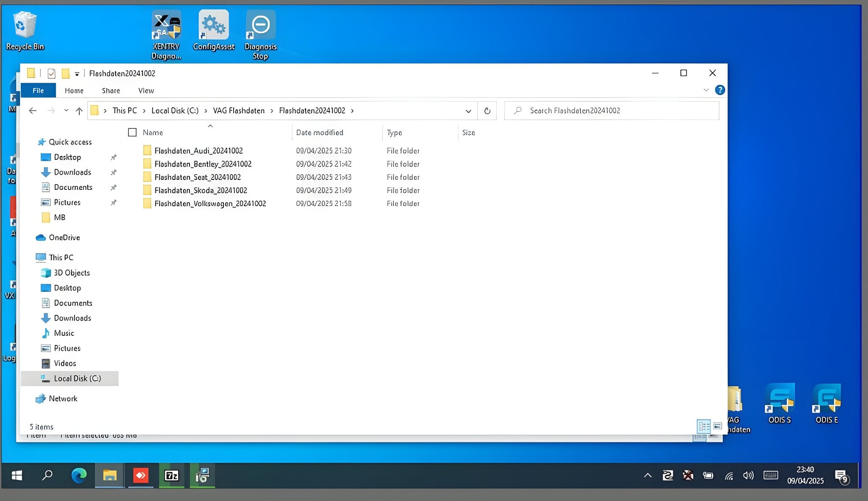Open the address bar history dropdown
Viewport: 868px width, 501px height.
(x=468, y=111)
